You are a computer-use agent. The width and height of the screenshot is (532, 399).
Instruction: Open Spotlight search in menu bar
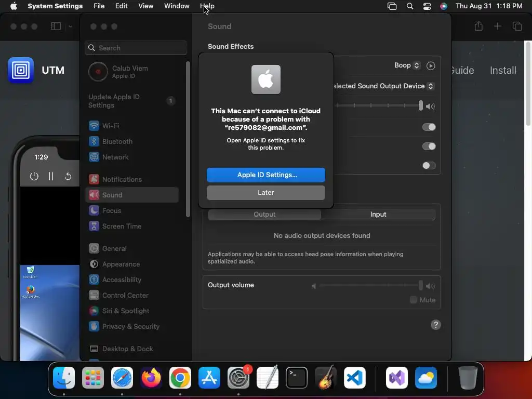[410, 6]
